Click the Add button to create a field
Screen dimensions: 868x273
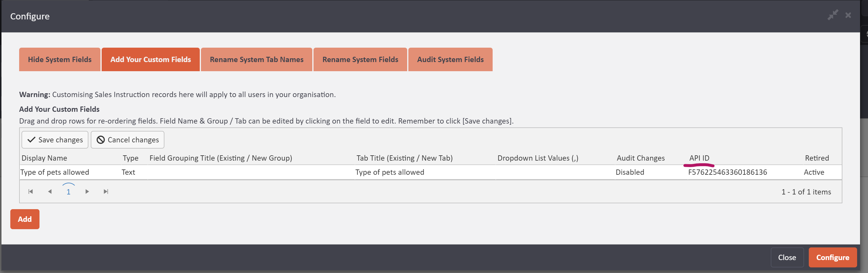24,219
